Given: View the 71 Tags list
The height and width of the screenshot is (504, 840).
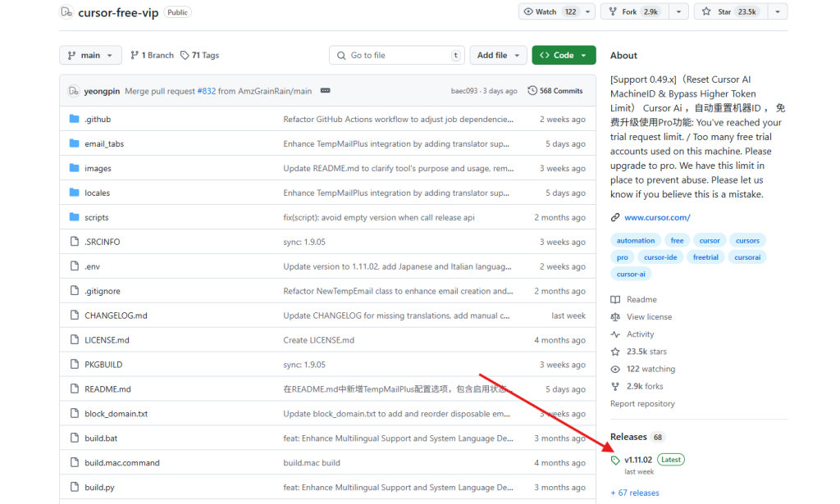Looking at the screenshot, I should pos(200,55).
